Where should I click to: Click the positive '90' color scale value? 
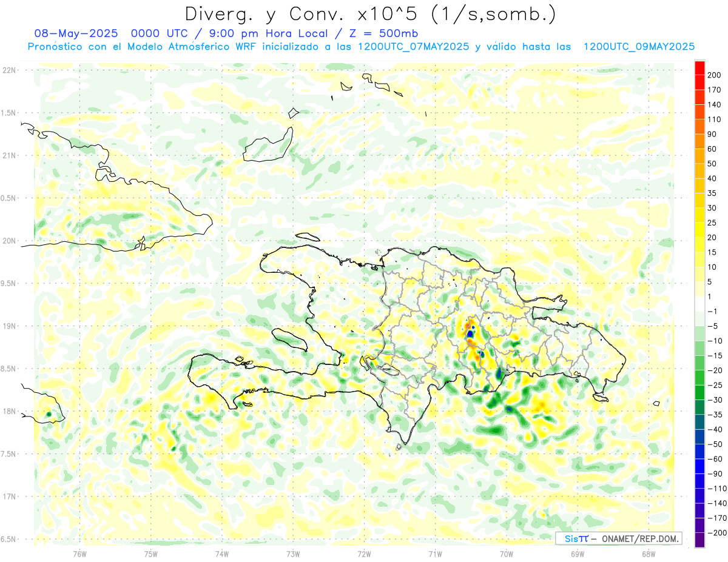[x=712, y=134]
